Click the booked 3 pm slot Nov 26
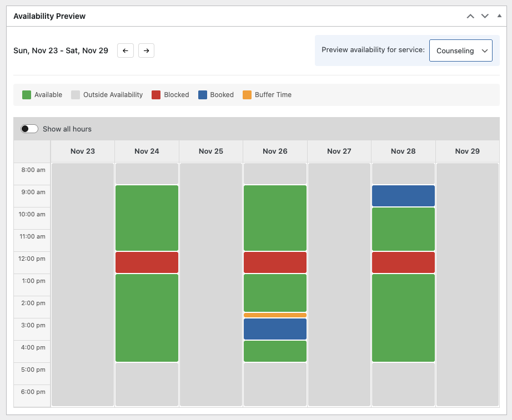The image size is (512, 420). [x=275, y=329]
